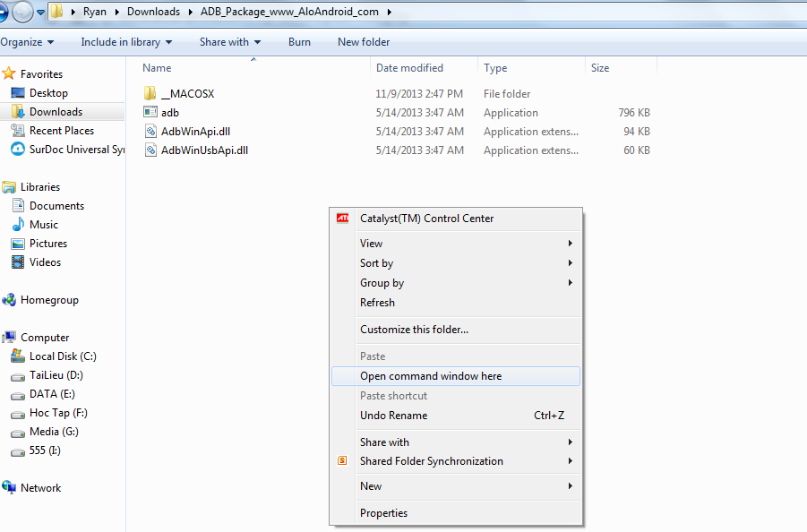Choose Open command window here
This screenshot has width=807, height=532.
(x=431, y=376)
